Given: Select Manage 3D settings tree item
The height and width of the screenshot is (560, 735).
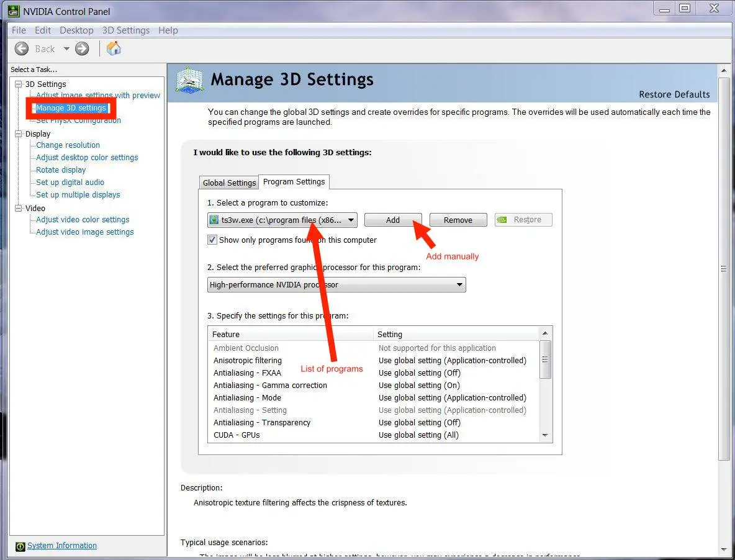Looking at the screenshot, I should (x=71, y=108).
